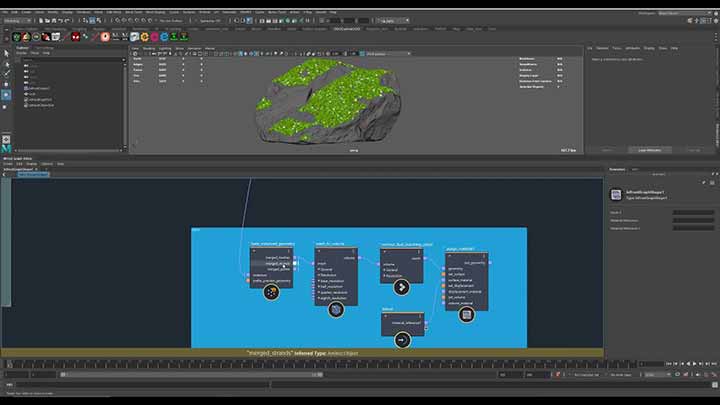Open the Modeling menu set dropdown
720x405 pixels.
click(17, 21)
